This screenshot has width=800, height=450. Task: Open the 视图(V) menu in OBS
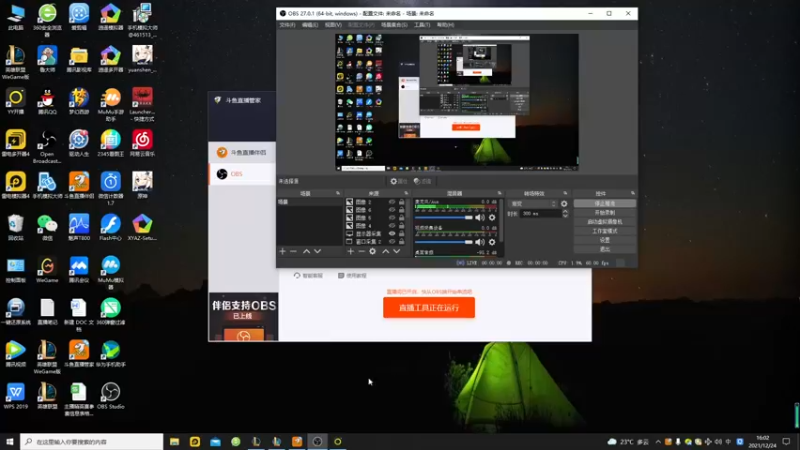[333, 25]
